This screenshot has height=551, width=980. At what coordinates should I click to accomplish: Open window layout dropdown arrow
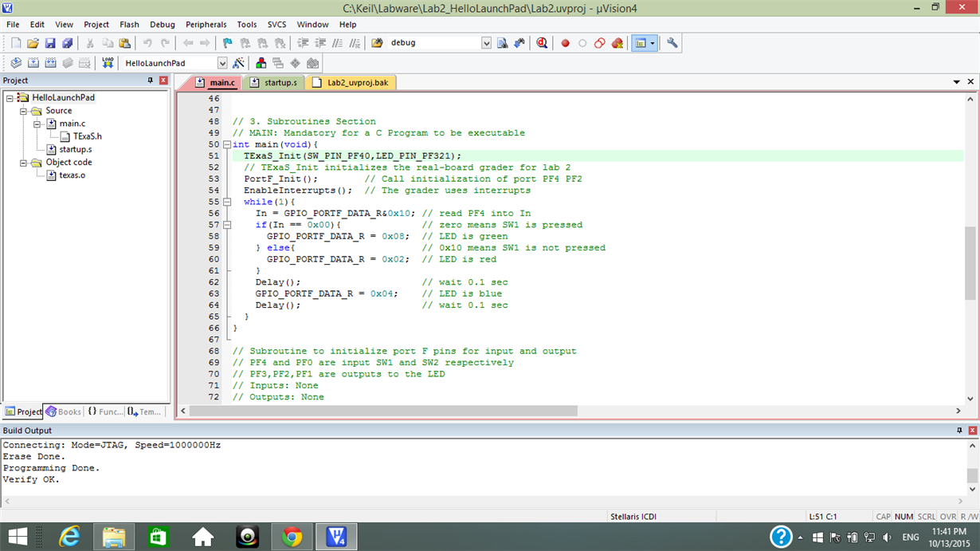point(653,43)
